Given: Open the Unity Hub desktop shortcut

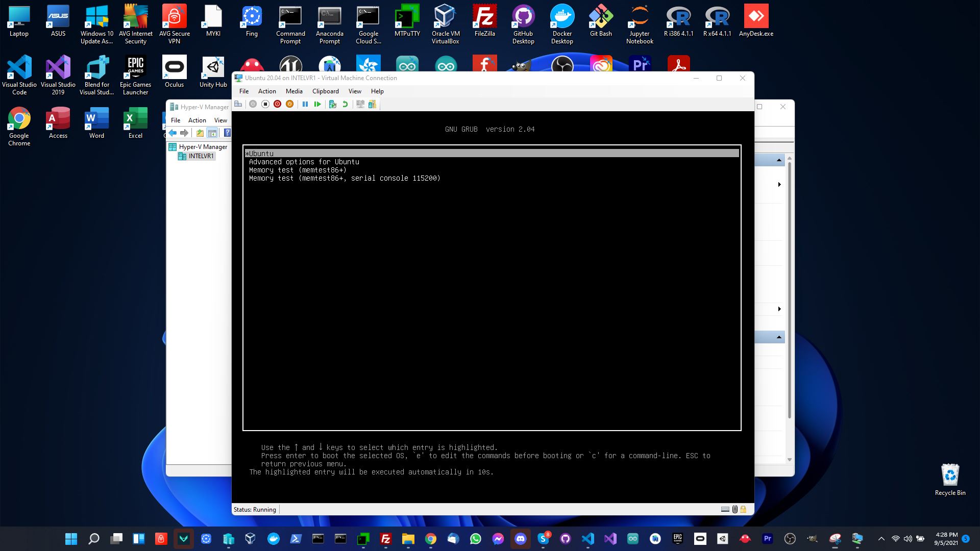Looking at the screenshot, I should tap(213, 72).
